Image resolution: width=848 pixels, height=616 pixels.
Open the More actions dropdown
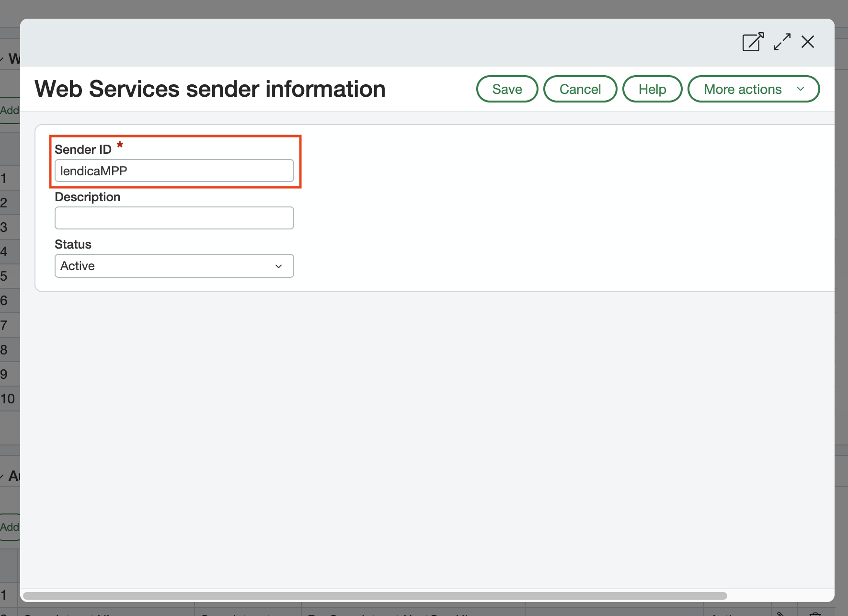[x=754, y=89]
